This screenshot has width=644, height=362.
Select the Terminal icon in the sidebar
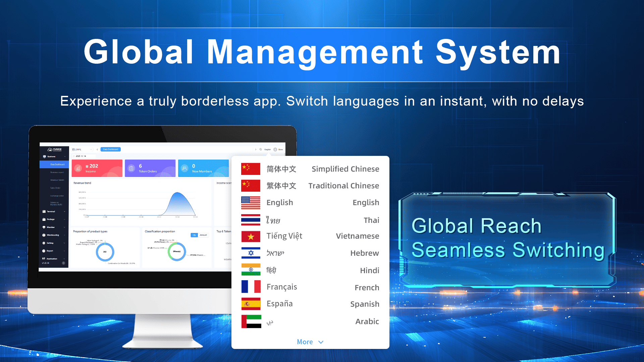[x=44, y=212]
